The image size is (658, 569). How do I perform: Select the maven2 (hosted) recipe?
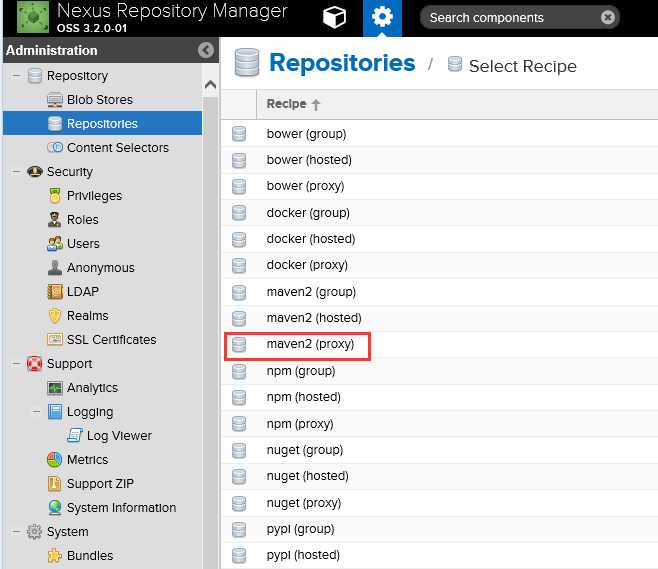[x=439, y=318]
